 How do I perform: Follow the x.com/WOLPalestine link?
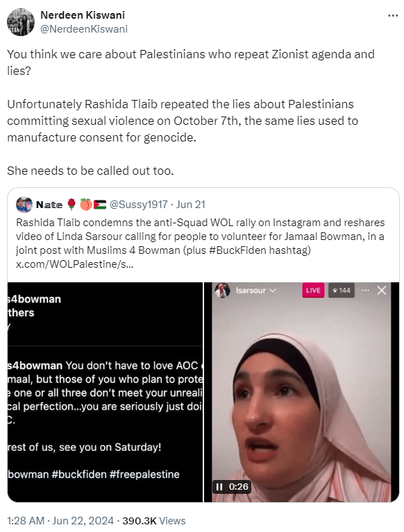[74, 264]
